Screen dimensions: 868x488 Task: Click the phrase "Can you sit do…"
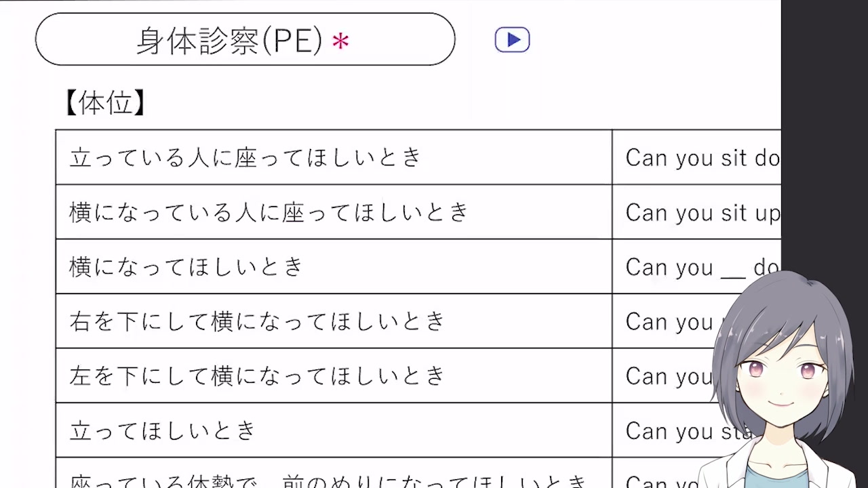[x=702, y=158]
